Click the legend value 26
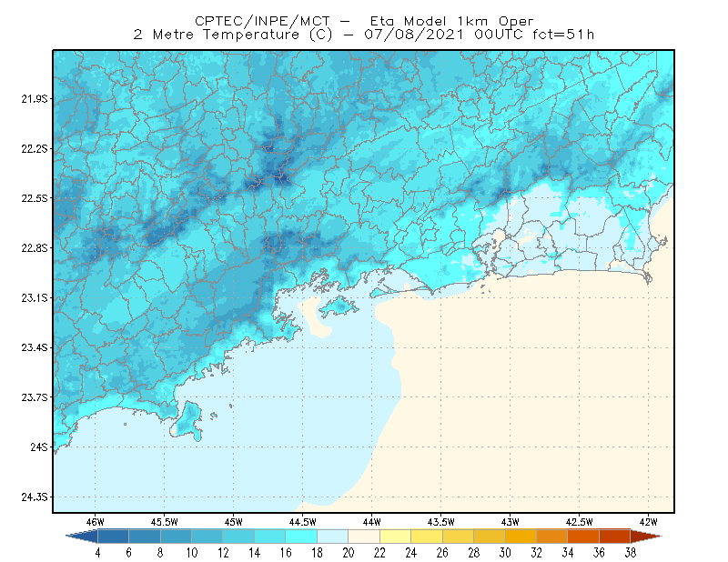Viewport: 728px width, 562px height. (x=442, y=553)
